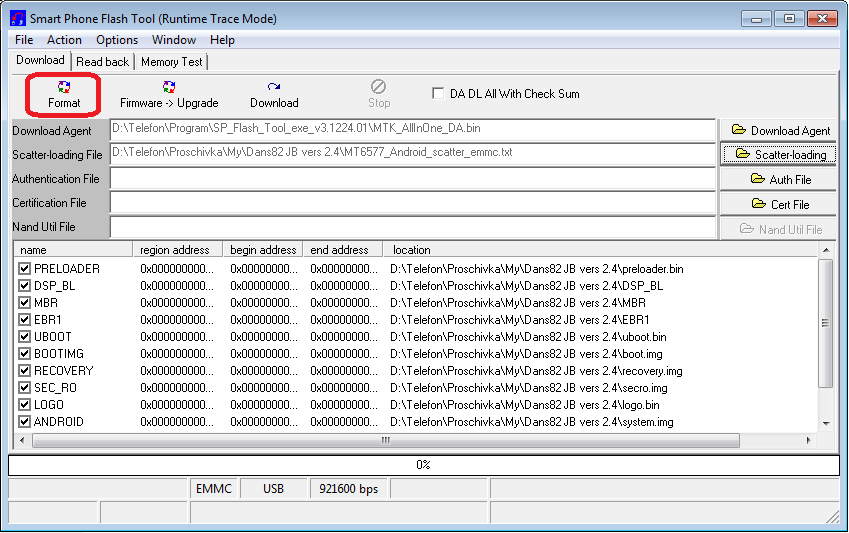The width and height of the screenshot is (849, 533).
Task: Enable DA DL All With Check Sum
Action: (438, 93)
